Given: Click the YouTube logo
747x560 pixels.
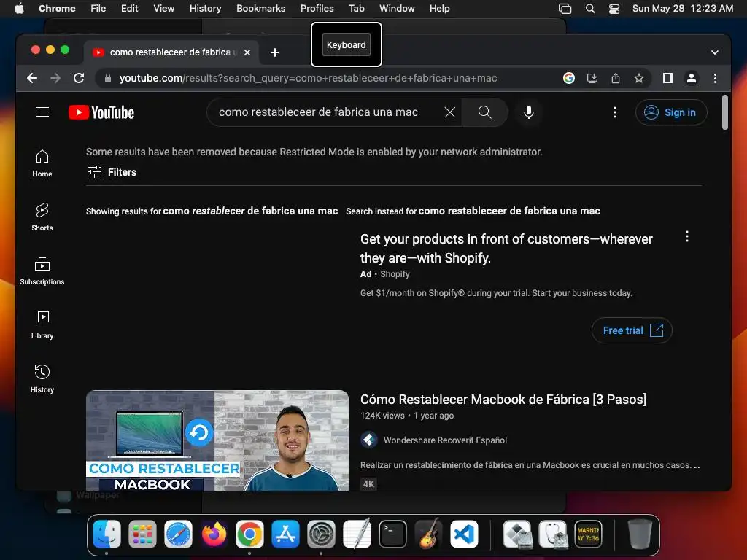Looking at the screenshot, I should click(x=101, y=112).
